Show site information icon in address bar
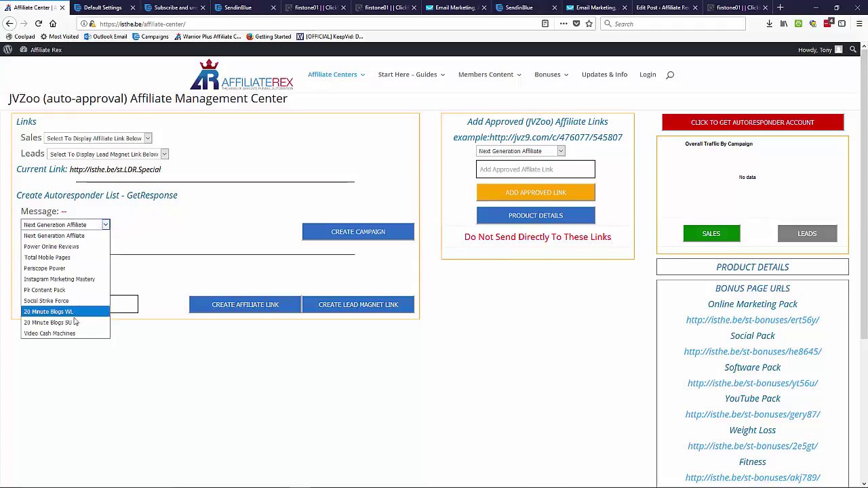 [83, 24]
